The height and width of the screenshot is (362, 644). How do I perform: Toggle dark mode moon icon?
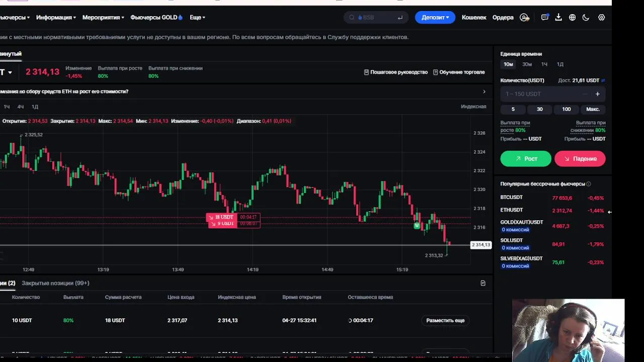pos(586,18)
